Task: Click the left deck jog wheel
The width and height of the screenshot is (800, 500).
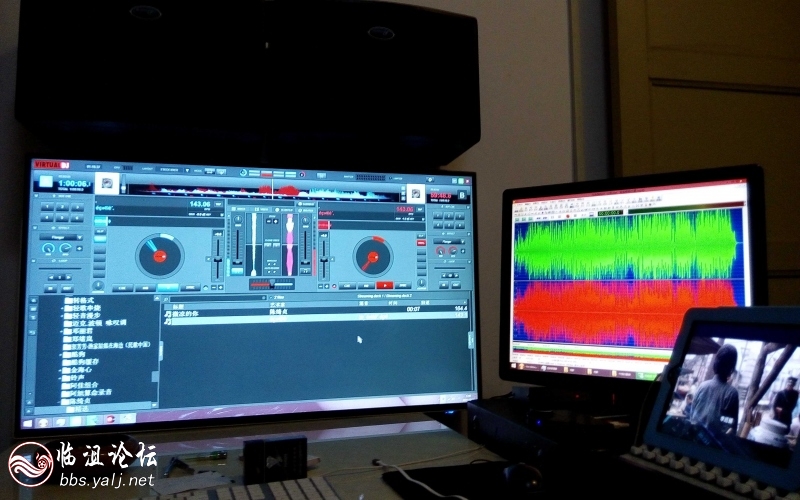Action: coord(159,255)
